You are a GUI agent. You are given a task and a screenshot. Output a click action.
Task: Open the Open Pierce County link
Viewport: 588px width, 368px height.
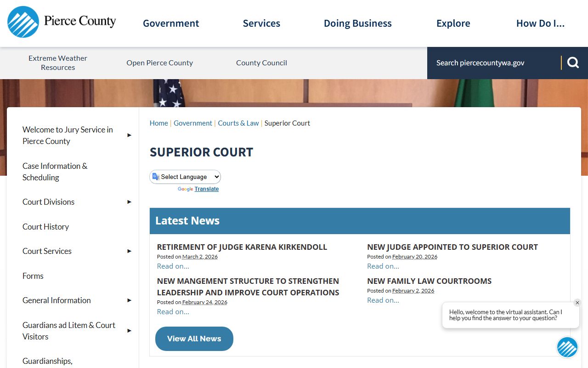160,63
